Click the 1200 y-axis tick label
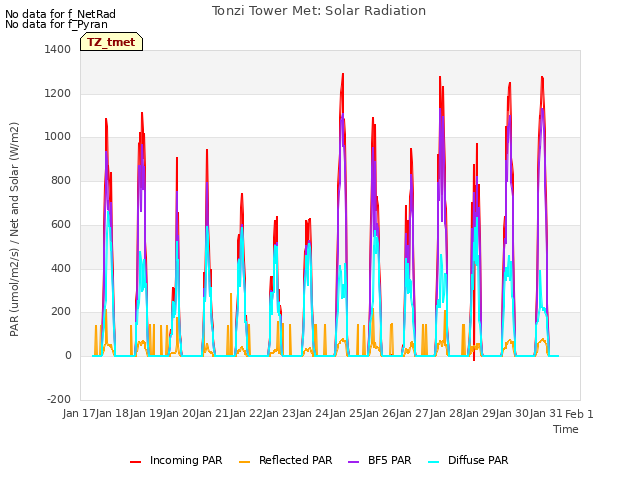 [58, 93]
